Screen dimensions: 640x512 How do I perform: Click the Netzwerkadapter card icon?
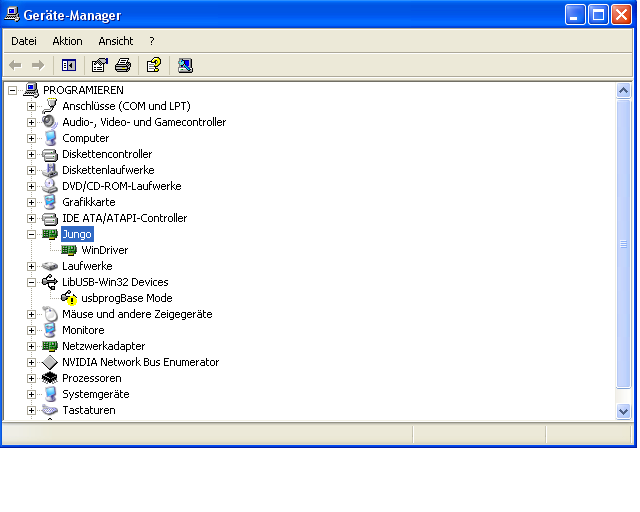[50, 346]
